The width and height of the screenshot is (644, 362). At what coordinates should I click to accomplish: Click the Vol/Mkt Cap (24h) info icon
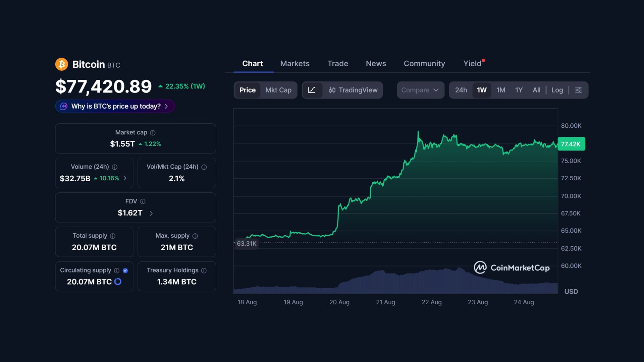tap(204, 167)
